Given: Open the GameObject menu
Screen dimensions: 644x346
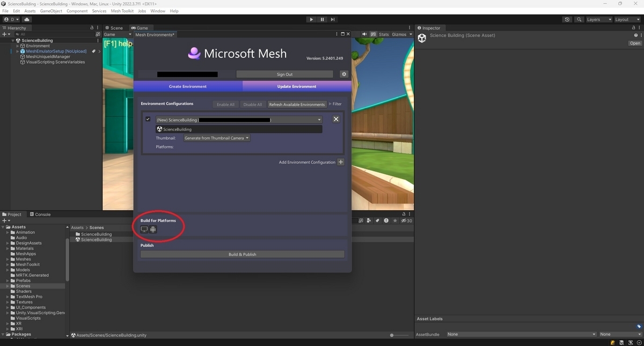Looking at the screenshot, I should [x=51, y=11].
